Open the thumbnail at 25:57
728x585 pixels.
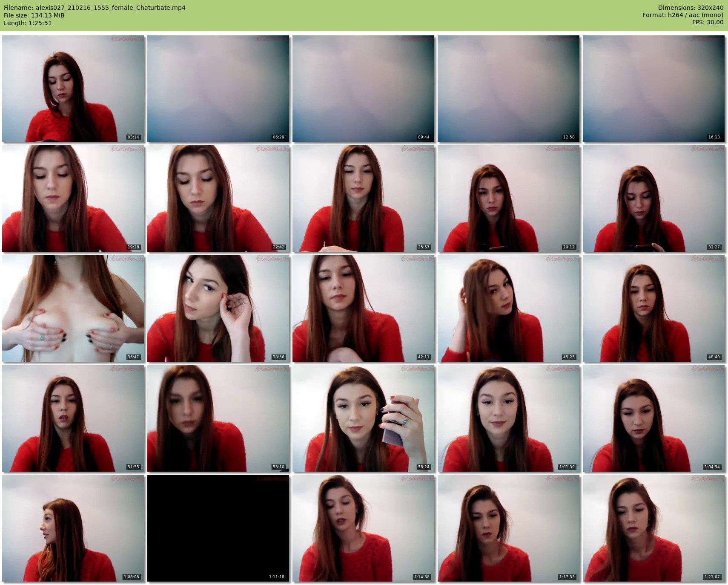tap(363, 199)
